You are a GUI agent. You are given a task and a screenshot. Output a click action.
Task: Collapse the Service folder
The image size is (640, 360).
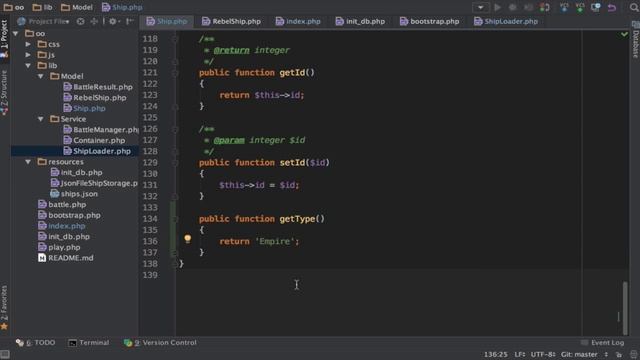[41, 119]
